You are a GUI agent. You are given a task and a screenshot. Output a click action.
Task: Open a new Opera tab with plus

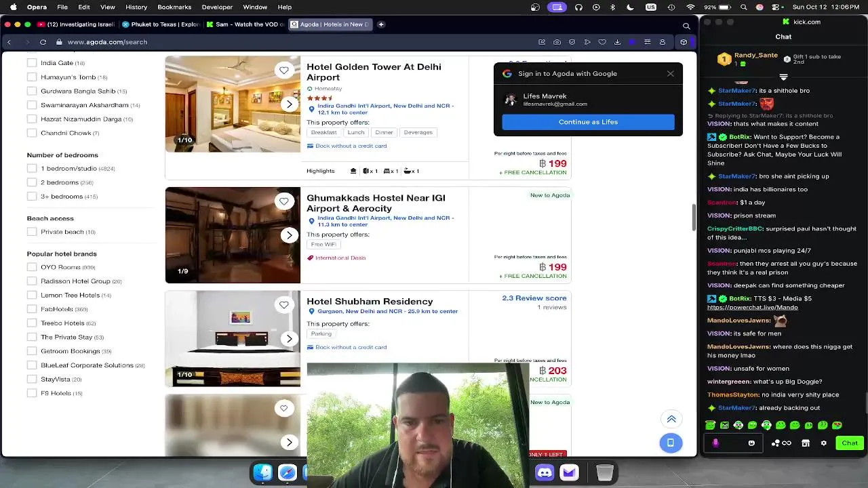pos(381,24)
